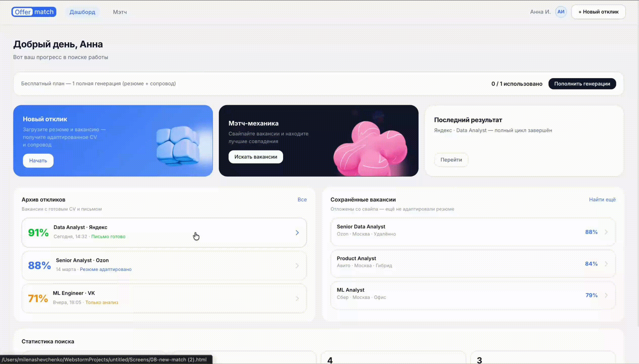Open chevron for Product Analyst vacancy
Viewport: 639px width, 364px height.
(x=606, y=264)
